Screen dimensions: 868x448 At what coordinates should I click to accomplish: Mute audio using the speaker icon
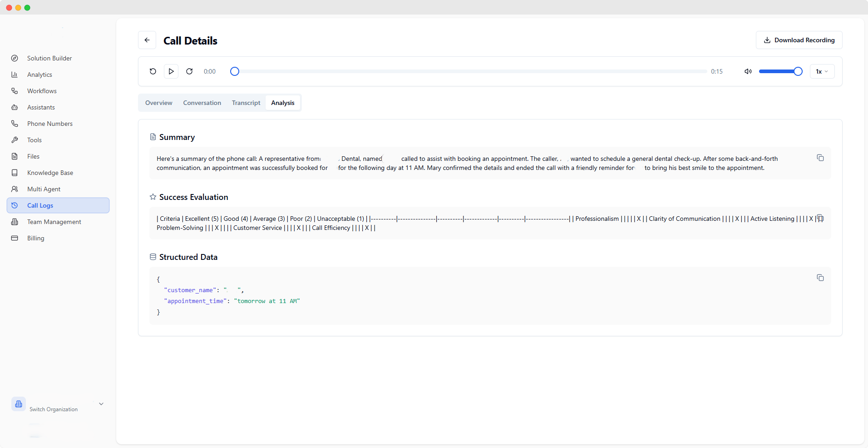tap(748, 71)
